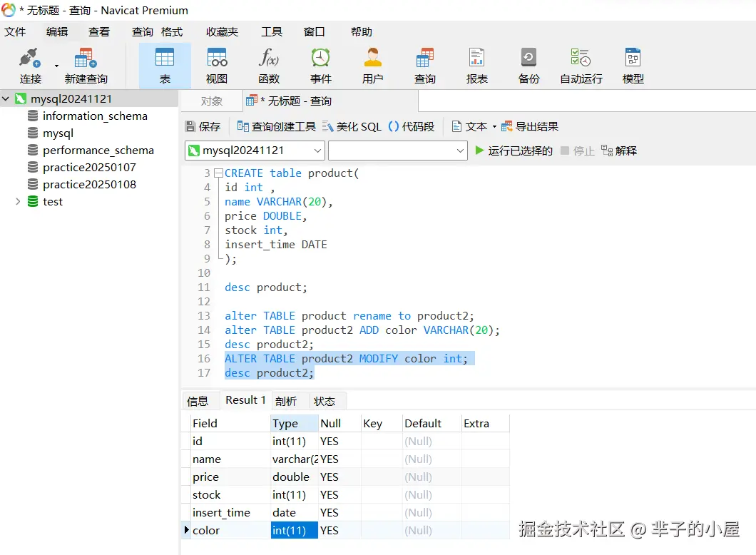
Task: Select the mysql database
Action: 58,133
